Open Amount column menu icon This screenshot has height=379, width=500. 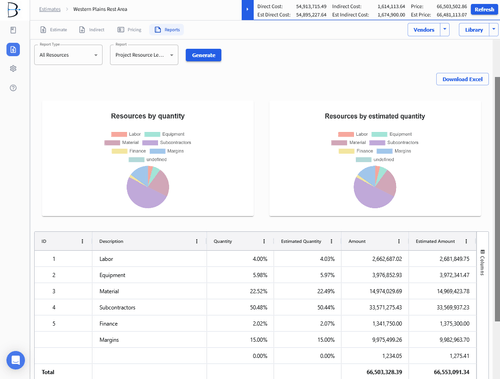tap(399, 241)
